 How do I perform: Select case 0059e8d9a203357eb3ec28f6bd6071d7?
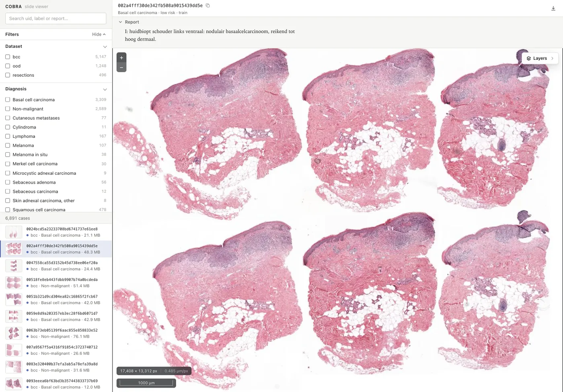[x=56, y=316]
